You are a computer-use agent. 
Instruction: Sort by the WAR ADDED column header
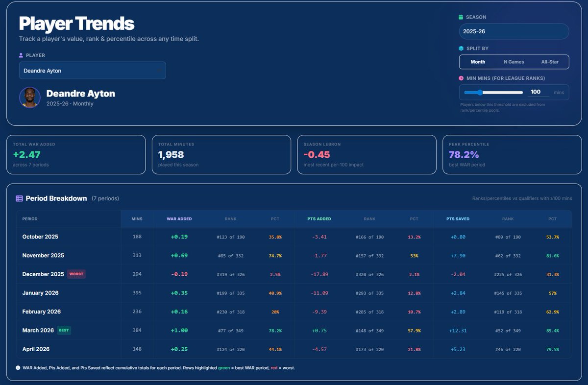[179, 219]
